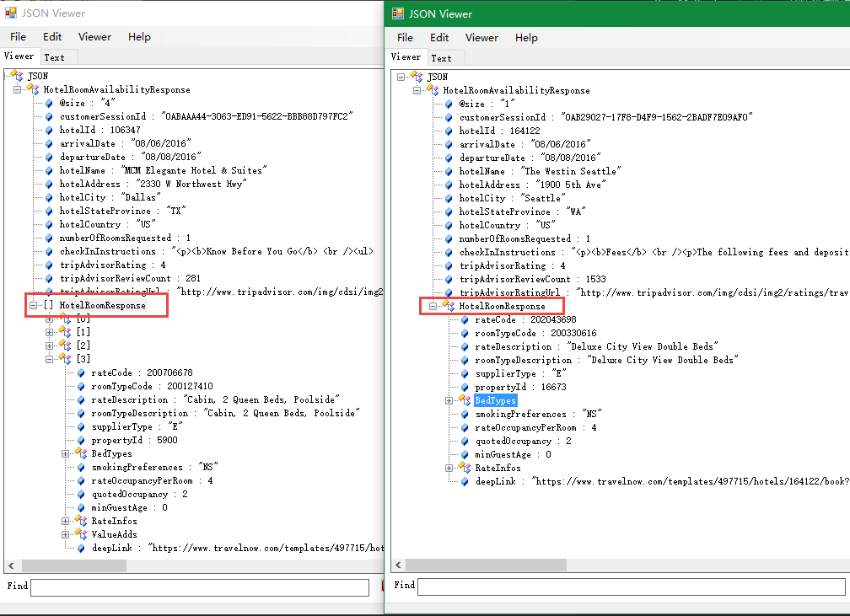Open Edit menu in left JSON Viewer

point(52,37)
